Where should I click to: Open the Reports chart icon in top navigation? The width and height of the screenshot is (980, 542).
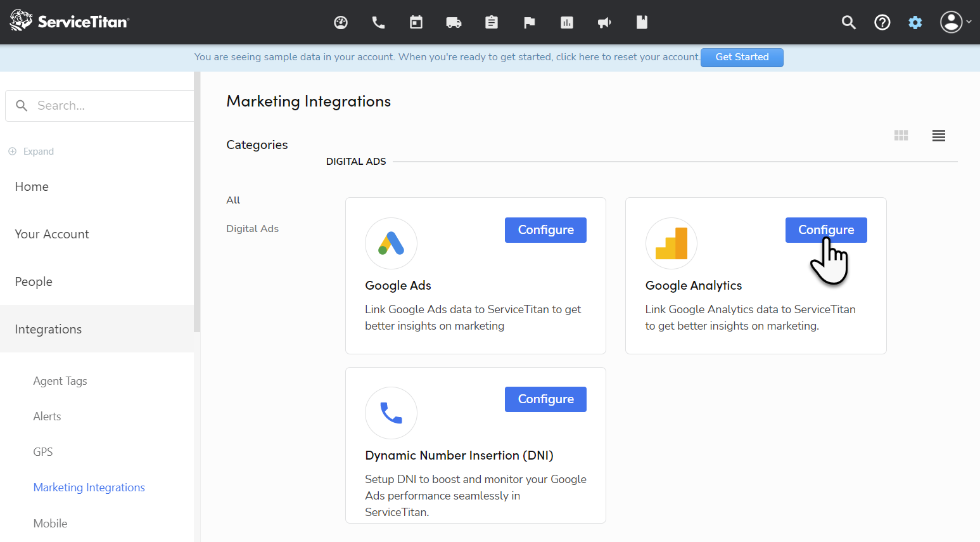[567, 23]
